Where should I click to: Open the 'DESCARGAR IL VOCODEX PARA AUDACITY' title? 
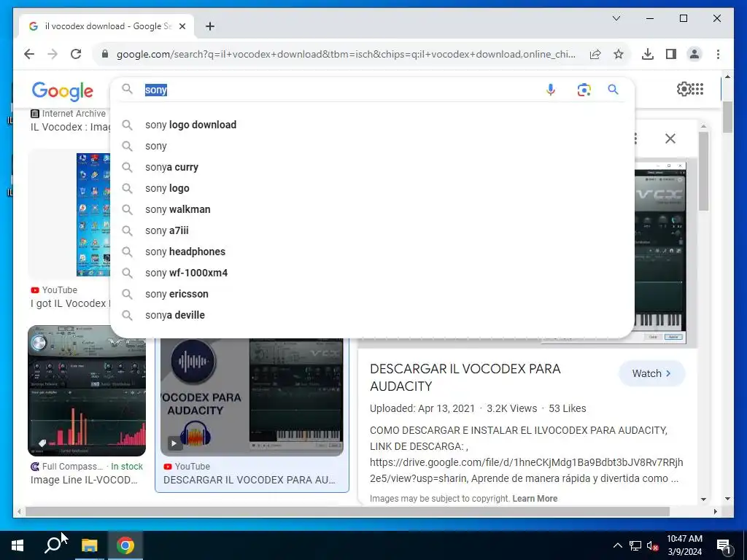[x=465, y=377]
